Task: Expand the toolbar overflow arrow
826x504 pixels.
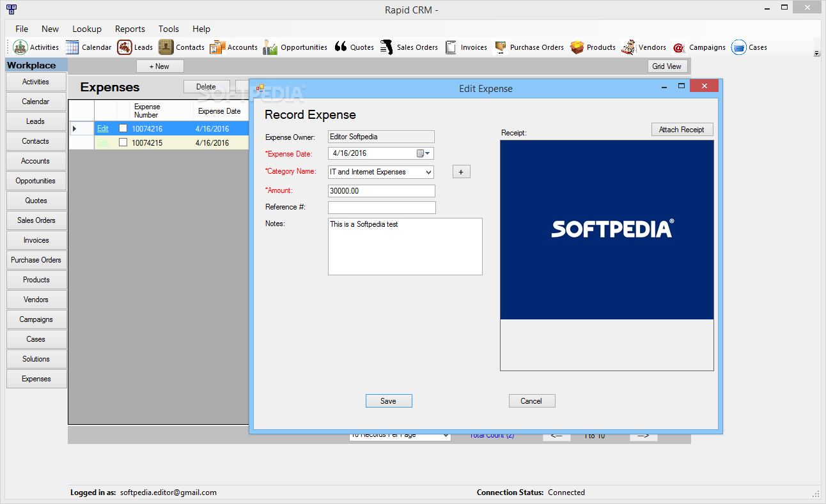Action: coord(816,54)
